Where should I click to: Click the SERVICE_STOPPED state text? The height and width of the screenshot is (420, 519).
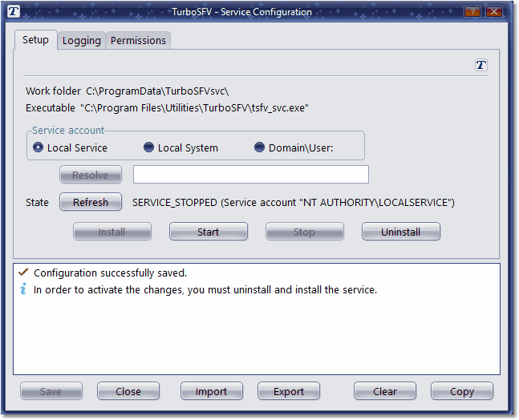tap(294, 202)
